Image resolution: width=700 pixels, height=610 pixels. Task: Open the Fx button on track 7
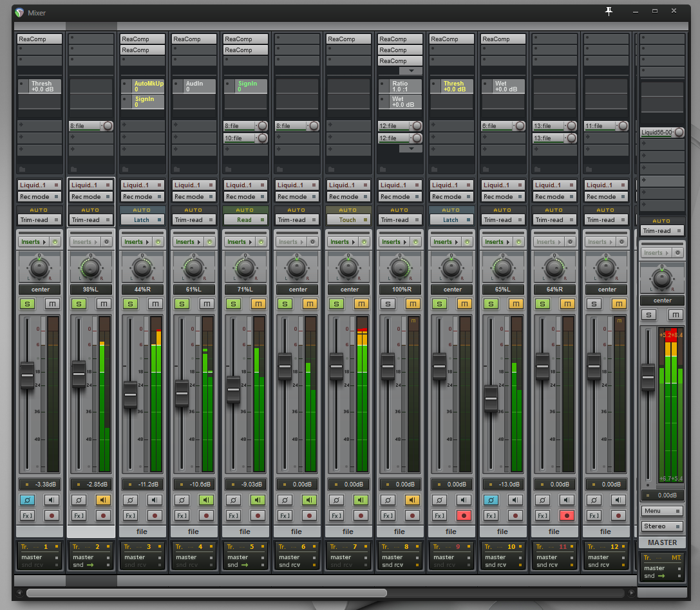tap(337, 516)
